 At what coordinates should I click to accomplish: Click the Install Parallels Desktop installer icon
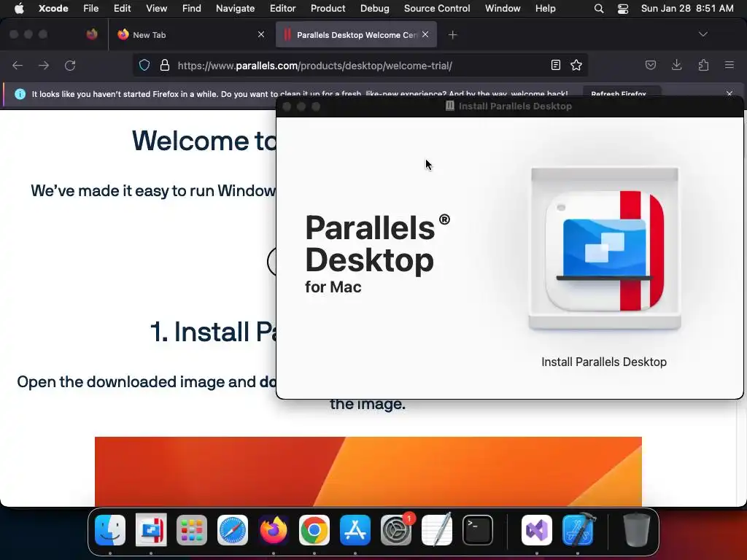coord(605,248)
